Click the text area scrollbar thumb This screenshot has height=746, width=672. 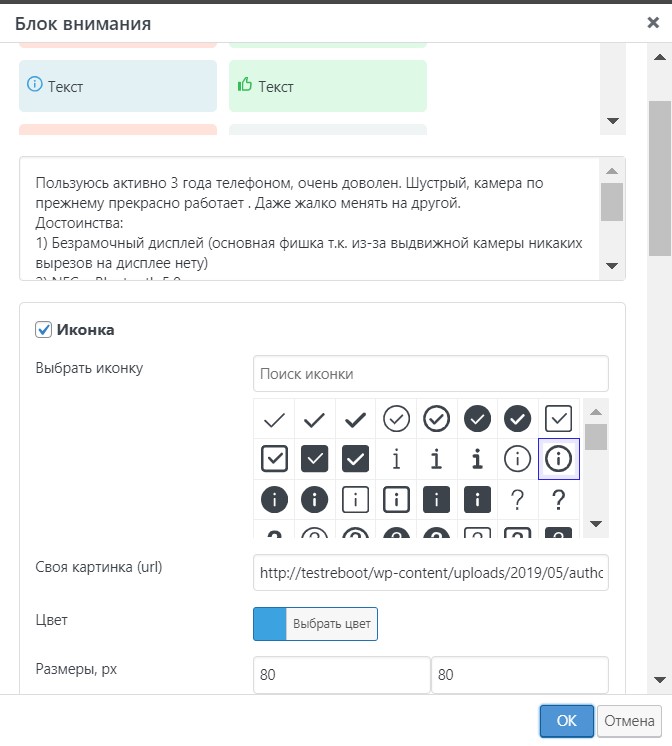(x=612, y=202)
